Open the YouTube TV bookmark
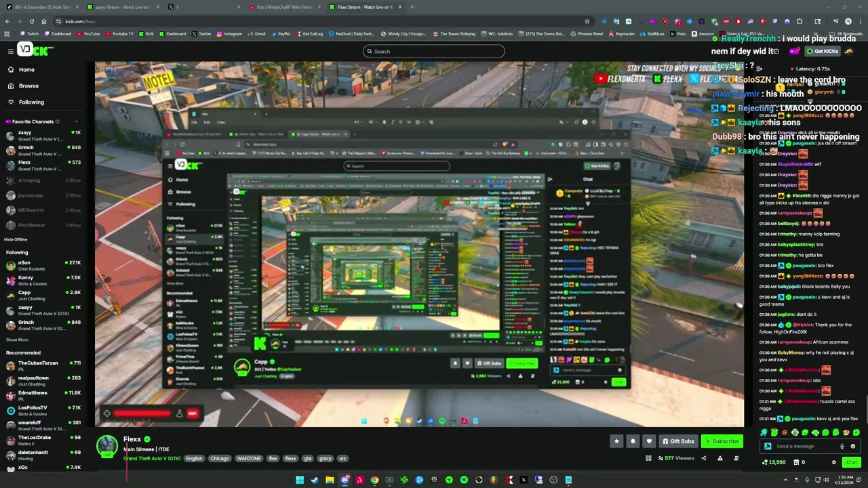This screenshot has width=868, height=488. pyautogui.click(x=120, y=34)
